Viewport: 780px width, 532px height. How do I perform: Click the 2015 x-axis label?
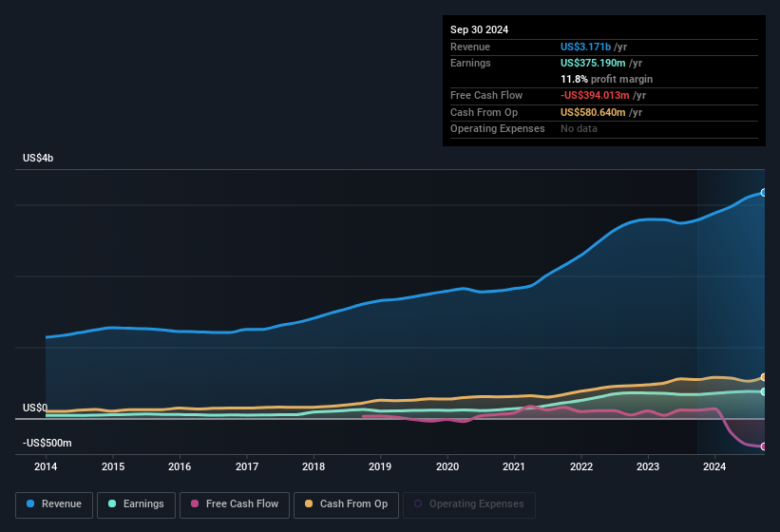(x=113, y=466)
